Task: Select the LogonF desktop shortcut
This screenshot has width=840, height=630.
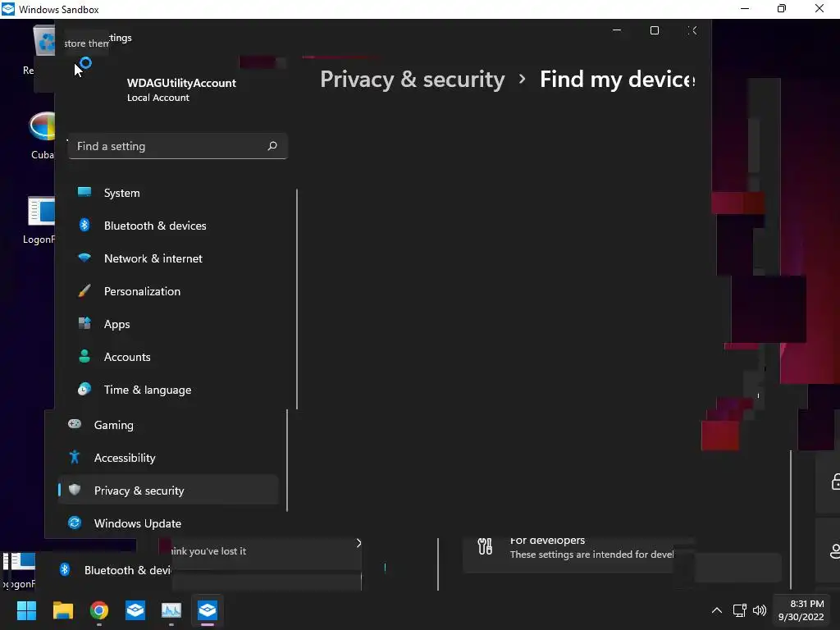Action: pyautogui.click(x=39, y=220)
